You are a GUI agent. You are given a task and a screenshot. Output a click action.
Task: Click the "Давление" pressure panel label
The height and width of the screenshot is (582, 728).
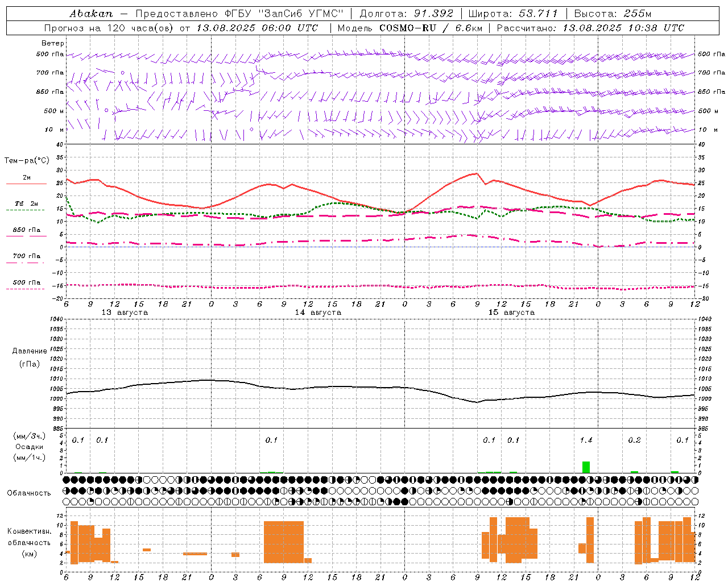tap(30, 351)
